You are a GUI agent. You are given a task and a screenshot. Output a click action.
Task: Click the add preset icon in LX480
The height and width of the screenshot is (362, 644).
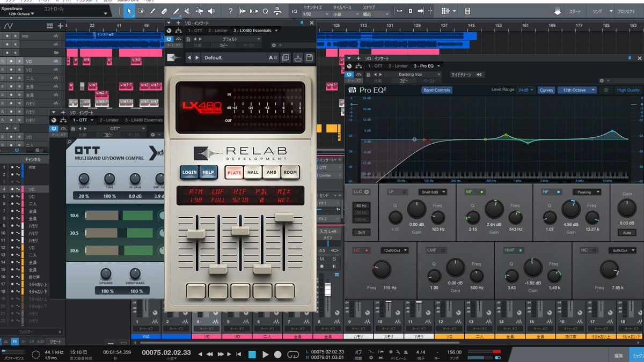286,57
